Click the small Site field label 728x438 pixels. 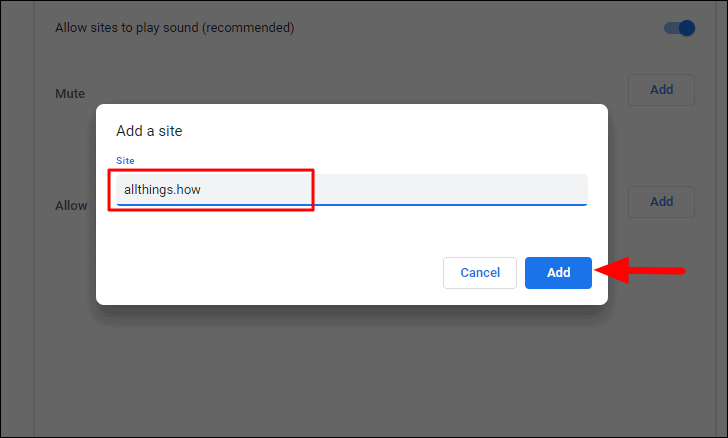click(125, 160)
